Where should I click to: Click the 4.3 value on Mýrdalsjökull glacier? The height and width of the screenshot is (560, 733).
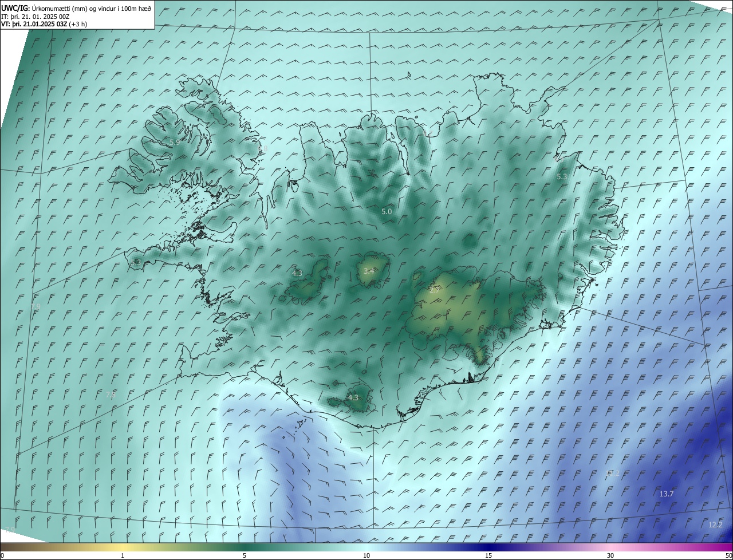(353, 397)
